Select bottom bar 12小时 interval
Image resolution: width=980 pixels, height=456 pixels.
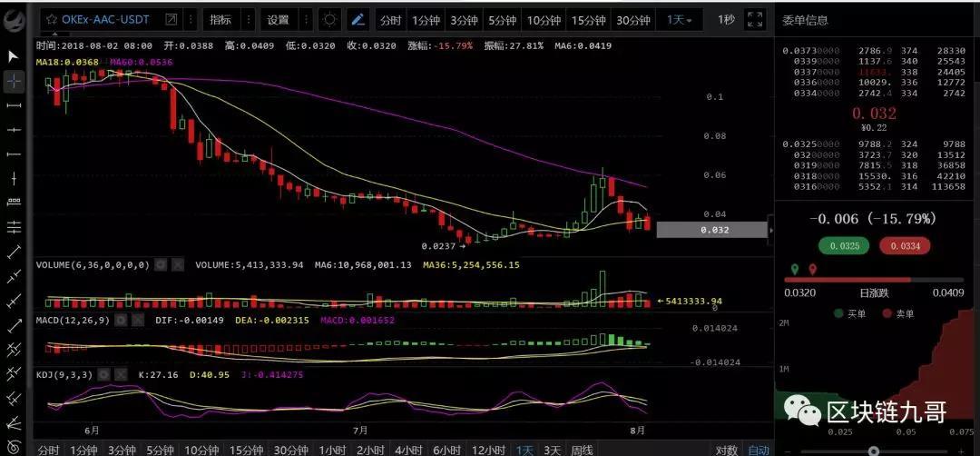pos(488,450)
